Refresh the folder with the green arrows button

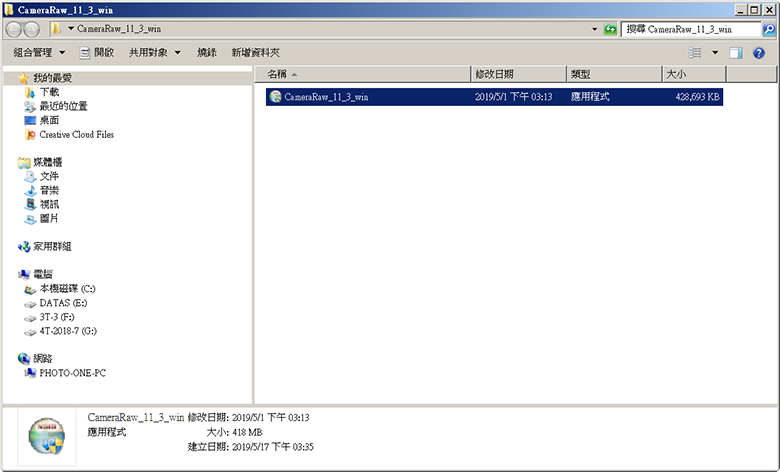(610, 29)
